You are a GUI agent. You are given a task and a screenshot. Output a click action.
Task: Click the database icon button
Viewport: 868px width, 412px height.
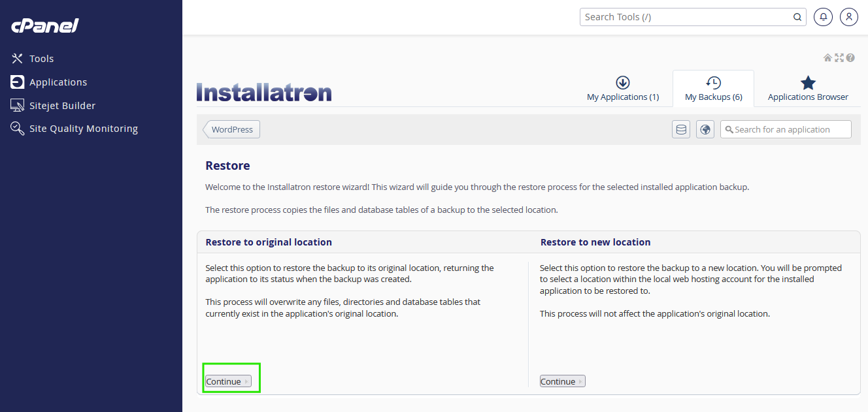pyautogui.click(x=681, y=129)
